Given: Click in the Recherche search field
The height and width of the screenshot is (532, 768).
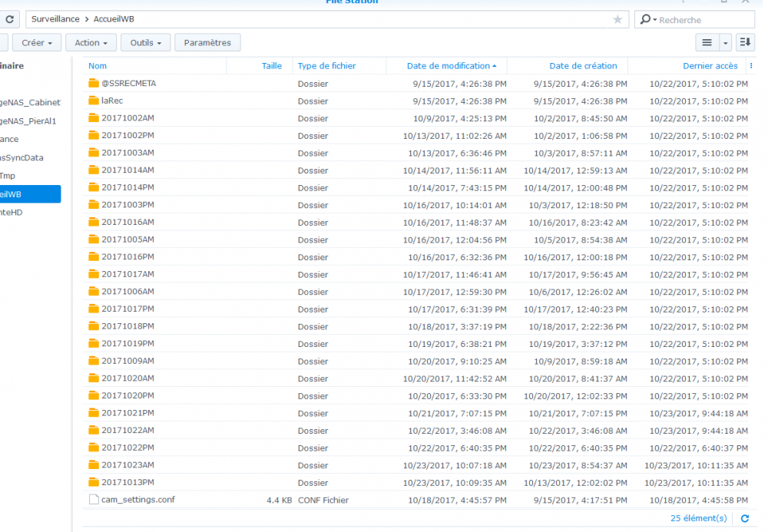Looking at the screenshot, I should point(699,19).
